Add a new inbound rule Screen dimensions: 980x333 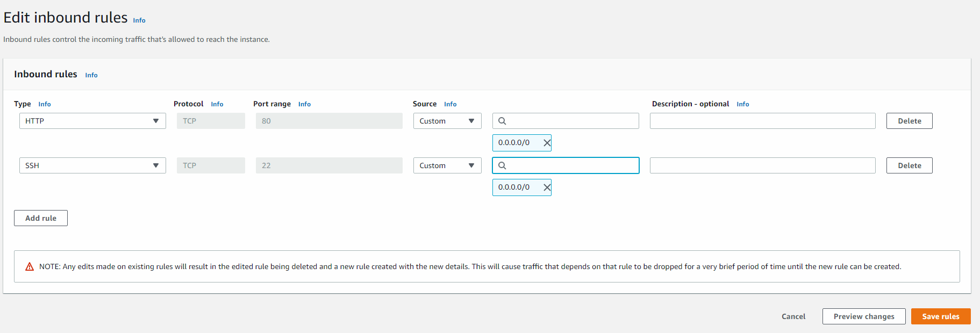tap(41, 218)
